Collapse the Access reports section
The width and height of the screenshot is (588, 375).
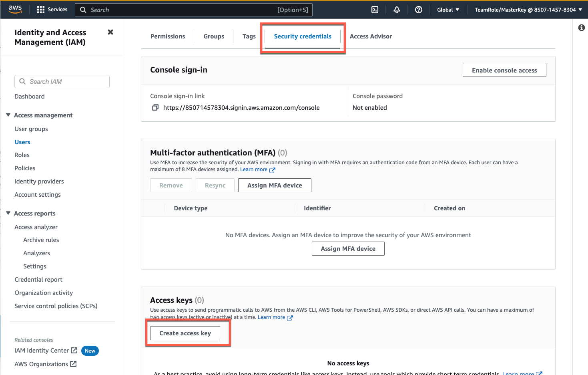point(8,213)
